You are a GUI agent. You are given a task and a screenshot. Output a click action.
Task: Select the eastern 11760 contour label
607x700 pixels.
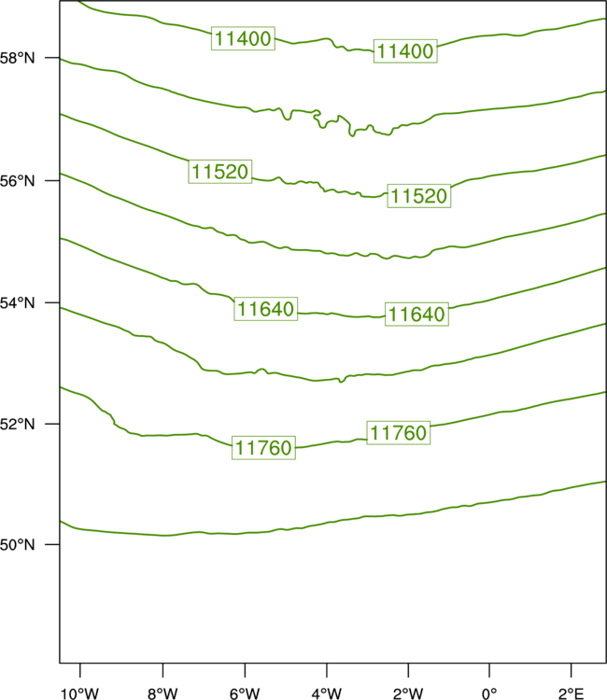(x=399, y=432)
